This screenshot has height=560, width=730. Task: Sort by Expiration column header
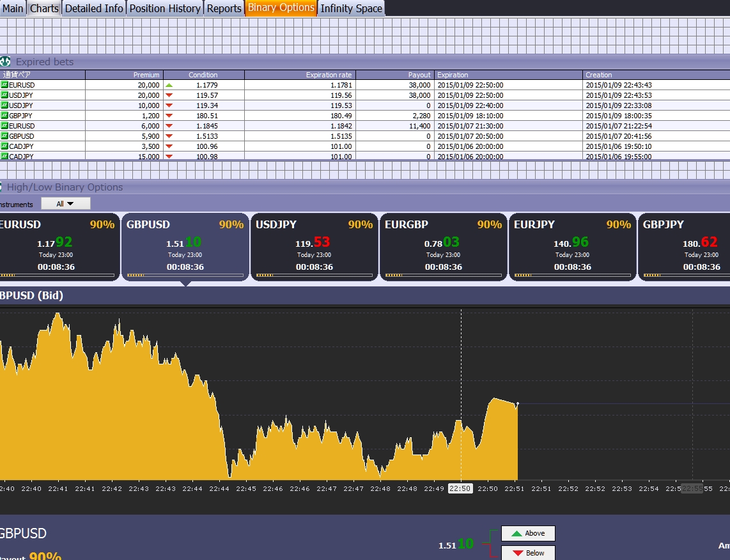click(x=508, y=75)
